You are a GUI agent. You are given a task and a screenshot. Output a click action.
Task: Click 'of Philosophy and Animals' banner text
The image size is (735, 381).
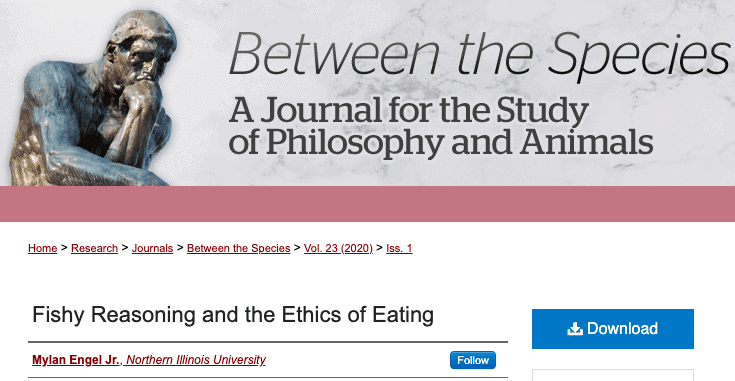441,142
